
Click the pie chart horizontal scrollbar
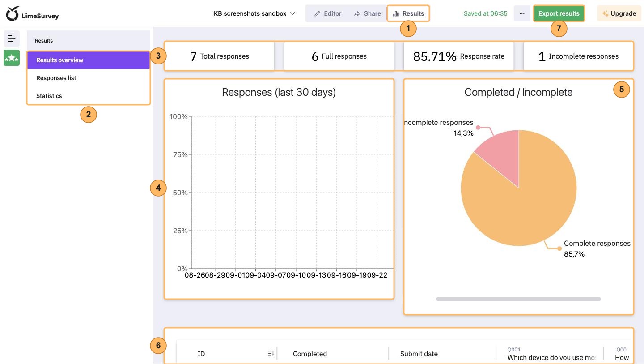coord(518,299)
